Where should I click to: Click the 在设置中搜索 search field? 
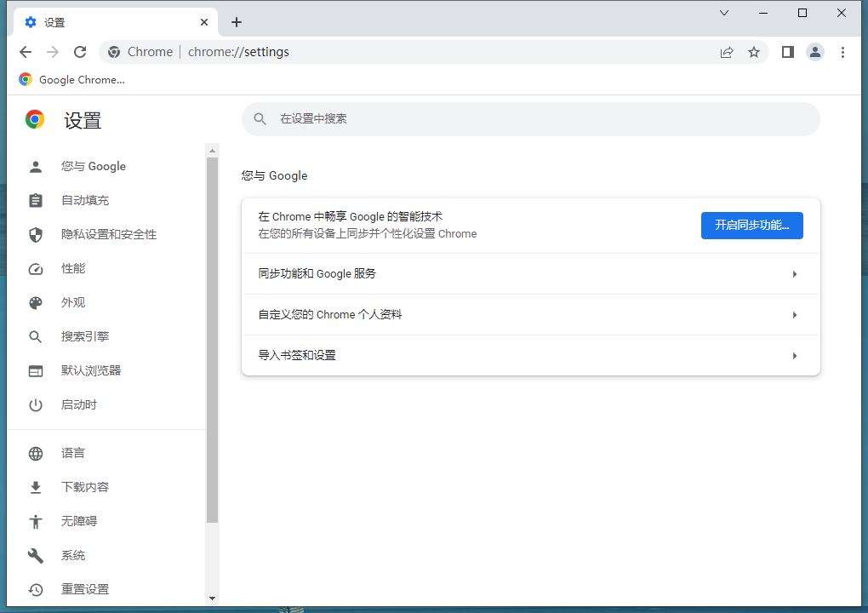[530, 119]
